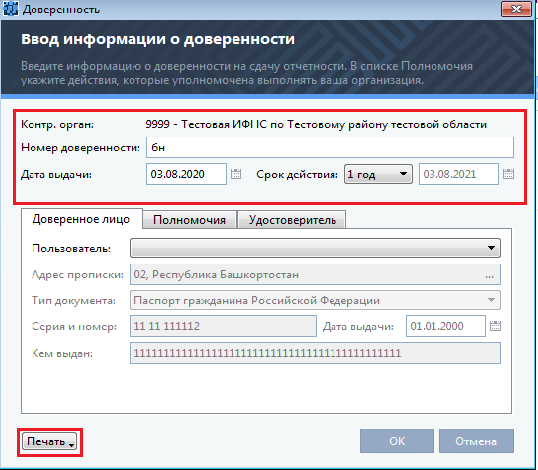Click the Ввод информации о доверенности heading
The image size is (538, 470).
click(158, 39)
